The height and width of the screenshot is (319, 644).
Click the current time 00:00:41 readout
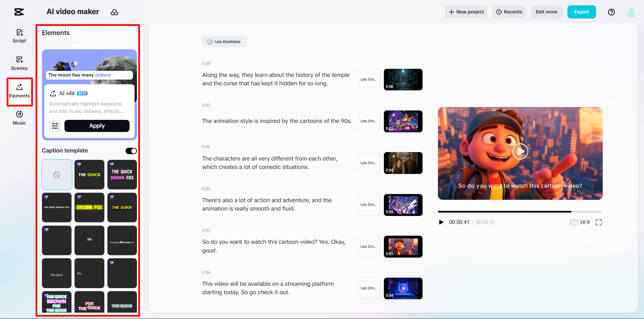tap(459, 222)
